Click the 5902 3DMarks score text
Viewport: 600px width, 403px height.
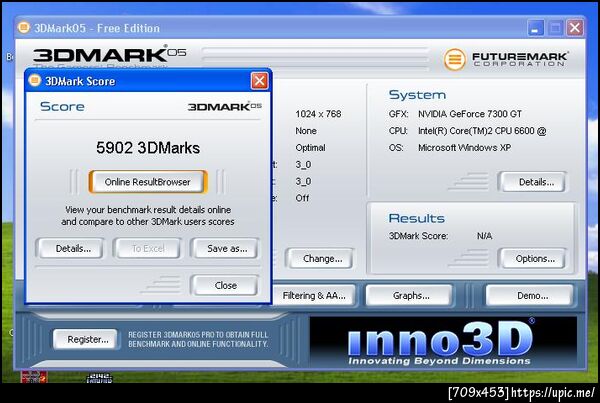point(148,148)
